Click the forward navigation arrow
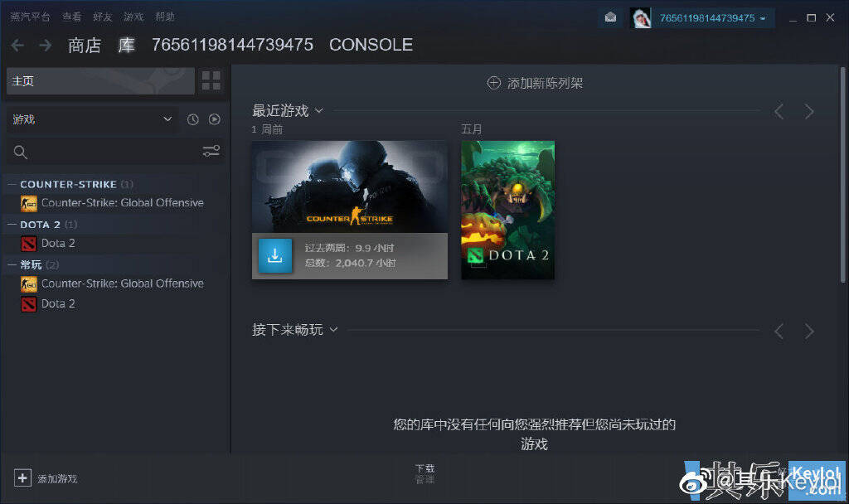 [45, 45]
